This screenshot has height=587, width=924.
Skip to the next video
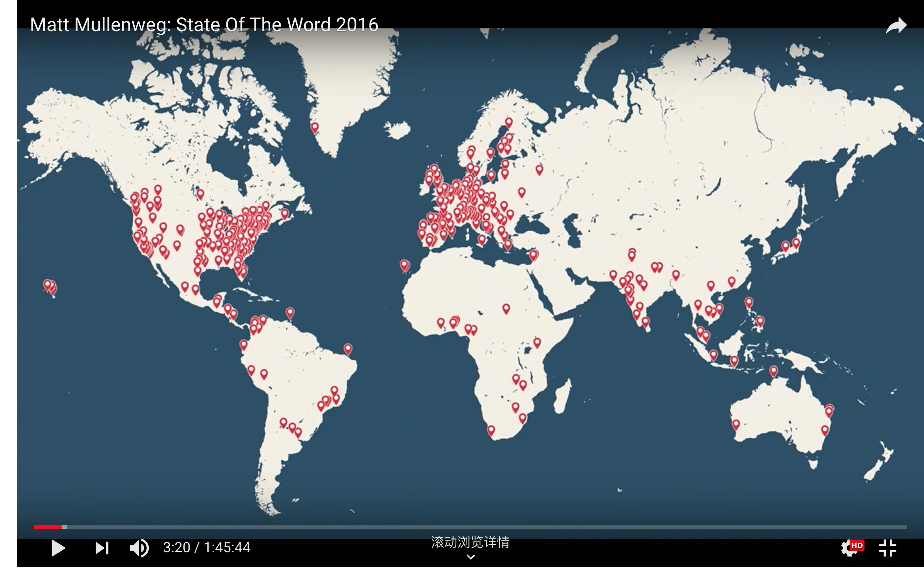102,548
